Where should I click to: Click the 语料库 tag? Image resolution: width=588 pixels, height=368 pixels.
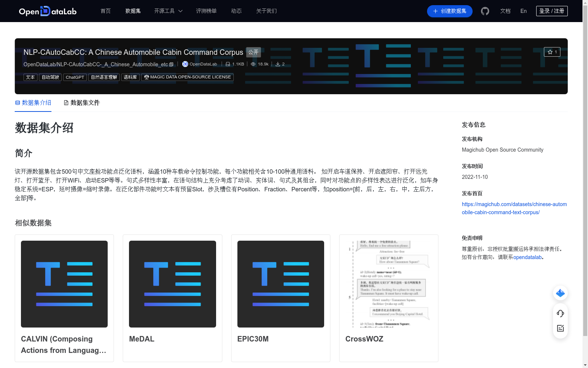(130, 77)
